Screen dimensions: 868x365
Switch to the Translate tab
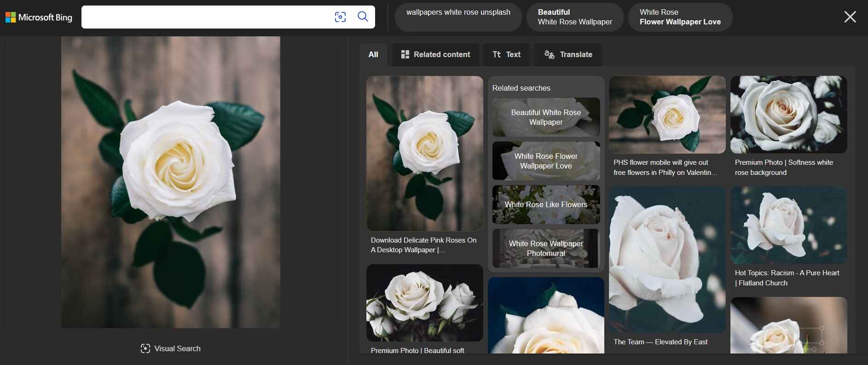[x=568, y=54]
